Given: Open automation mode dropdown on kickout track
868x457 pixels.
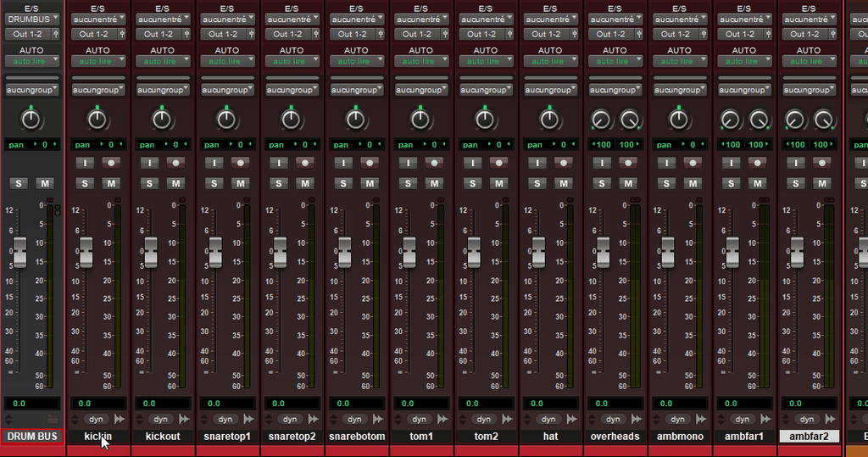Looking at the screenshot, I should 163,61.
